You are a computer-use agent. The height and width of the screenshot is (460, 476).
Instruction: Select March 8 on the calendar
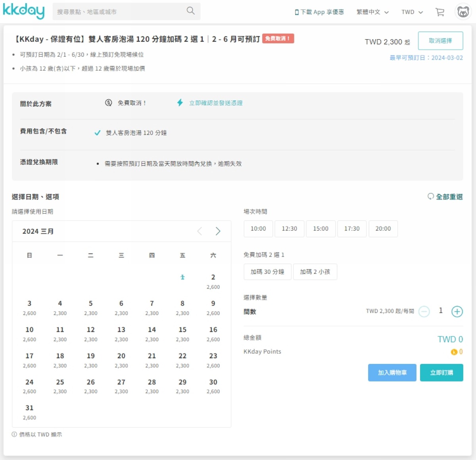[182, 308]
